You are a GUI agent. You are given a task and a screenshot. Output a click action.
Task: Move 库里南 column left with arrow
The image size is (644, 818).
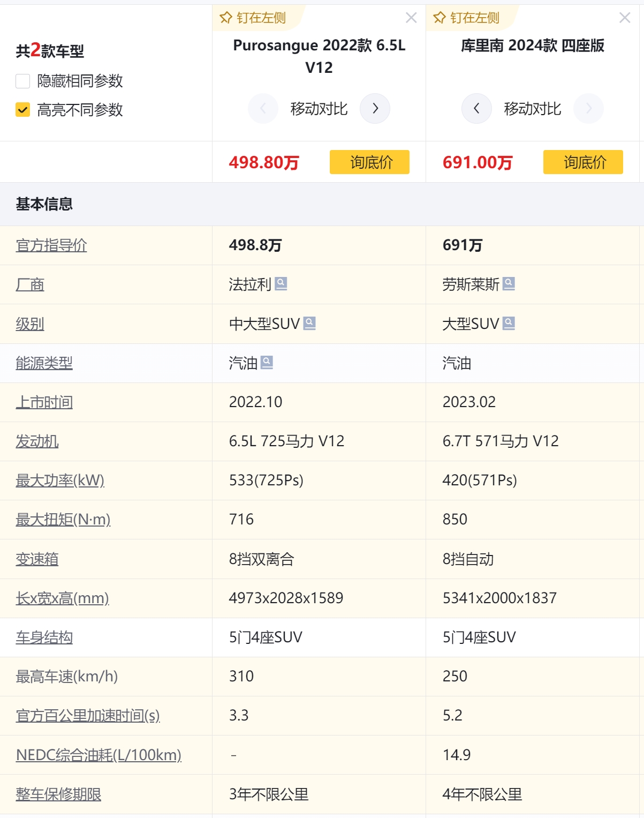point(476,108)
